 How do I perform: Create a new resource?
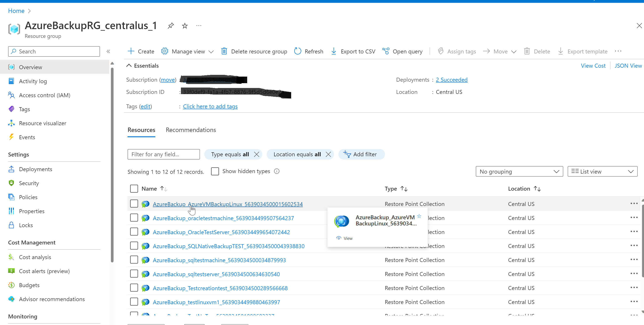pyautogui.click(x=141, y=51)
